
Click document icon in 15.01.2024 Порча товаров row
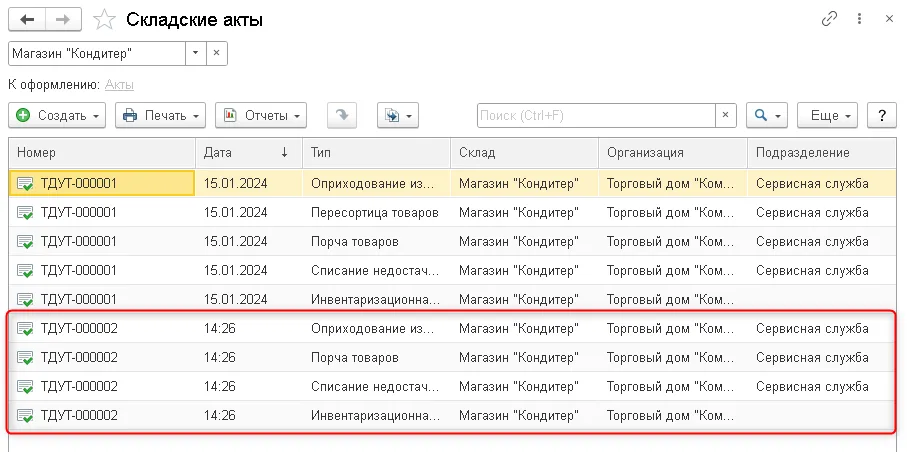click(x=25, y=242)
